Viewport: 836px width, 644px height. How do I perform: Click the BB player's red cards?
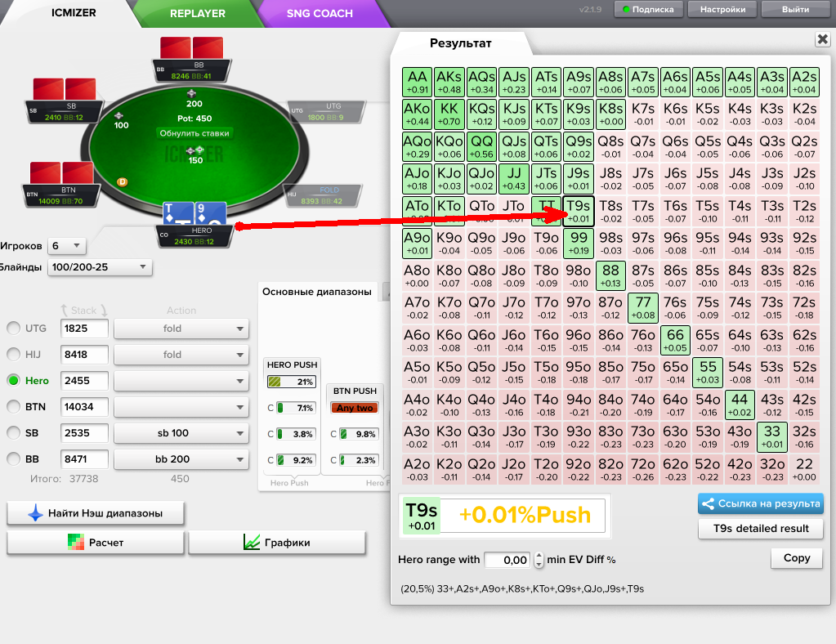191,48
